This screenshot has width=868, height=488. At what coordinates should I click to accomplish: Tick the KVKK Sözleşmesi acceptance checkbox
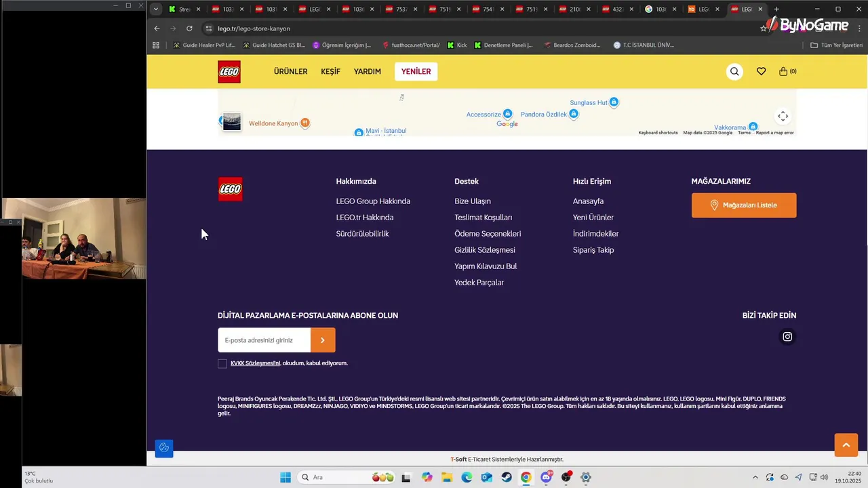click(222, 364)
